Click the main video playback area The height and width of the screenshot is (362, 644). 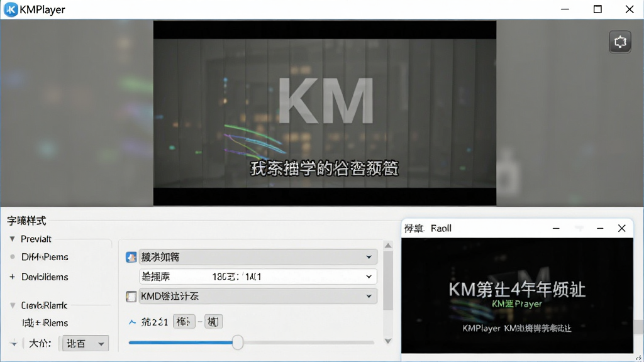325,113
